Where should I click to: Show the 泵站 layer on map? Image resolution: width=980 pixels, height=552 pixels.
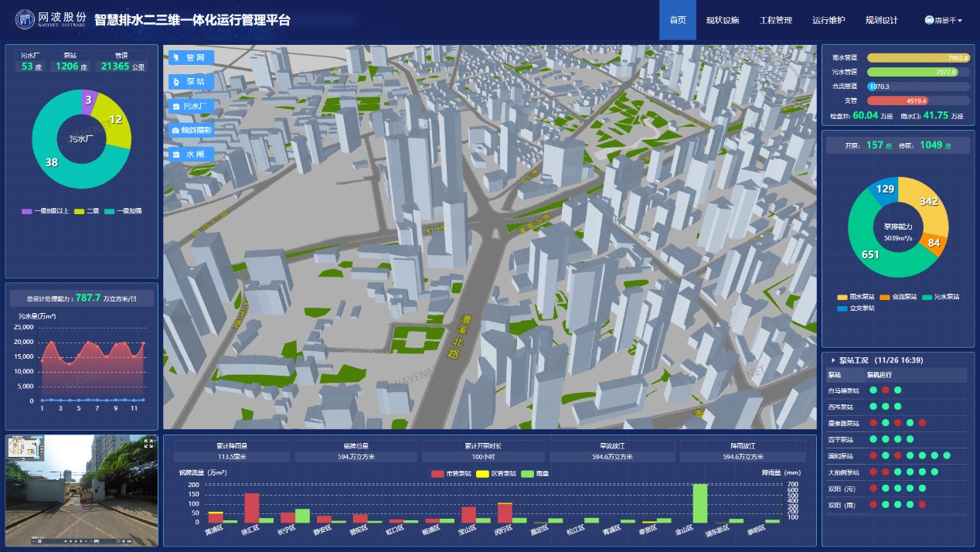pyautogui.click(x=191, y=81)
